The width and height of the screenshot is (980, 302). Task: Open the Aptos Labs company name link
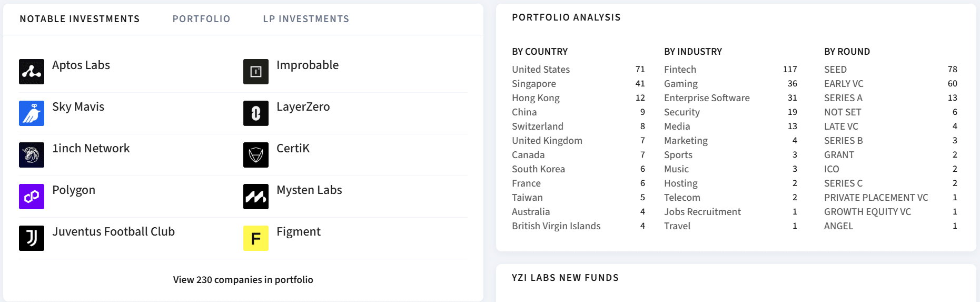[81, 65]
